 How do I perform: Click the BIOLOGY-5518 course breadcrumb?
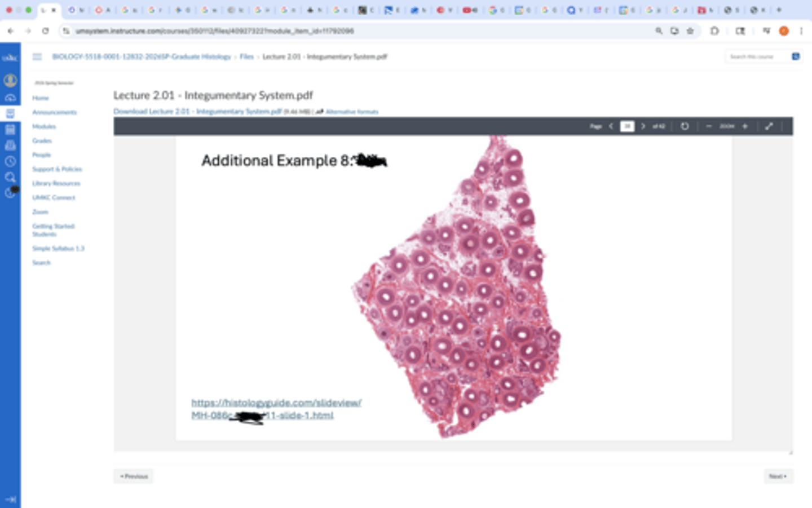[x=142, y=56]
